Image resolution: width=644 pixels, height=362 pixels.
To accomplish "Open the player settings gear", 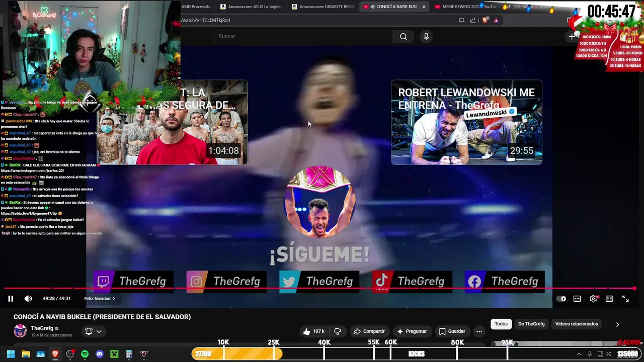I will (593, 299).
